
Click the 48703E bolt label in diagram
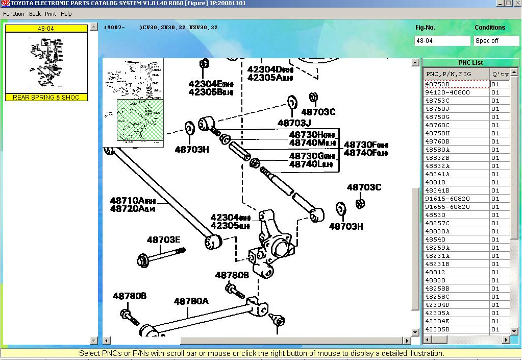(163, 240)
